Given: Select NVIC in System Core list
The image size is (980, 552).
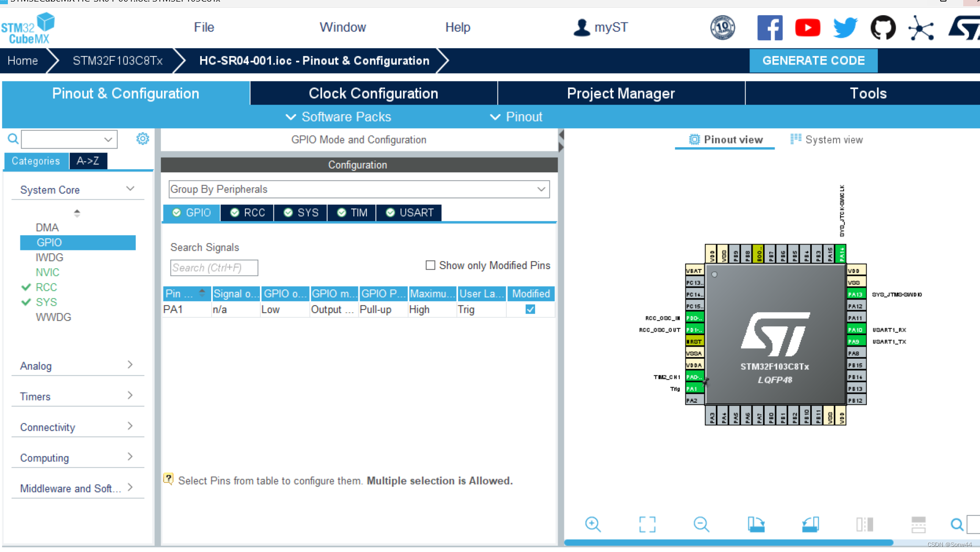Looking at the screenshot, I should coord(47,272).
